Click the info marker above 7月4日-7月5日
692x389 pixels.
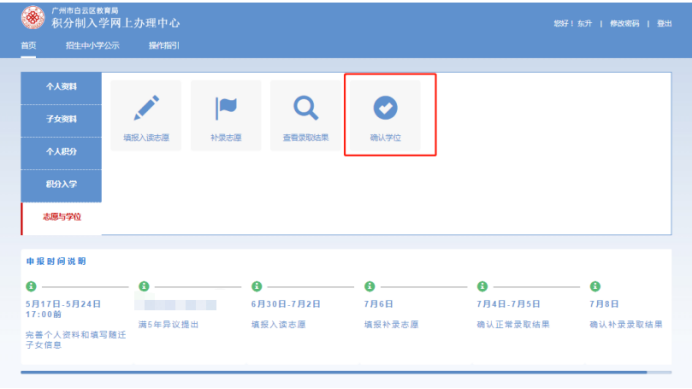tap(482, 286)
